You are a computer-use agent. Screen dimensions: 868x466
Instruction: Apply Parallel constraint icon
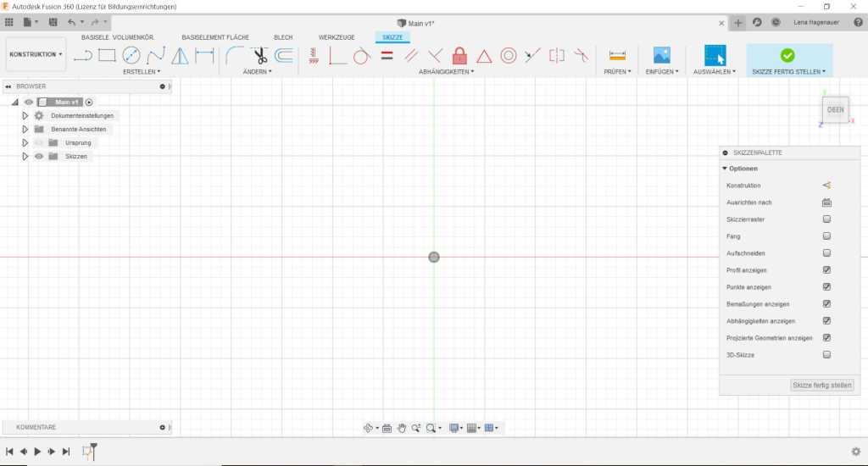tap(411, 55)
